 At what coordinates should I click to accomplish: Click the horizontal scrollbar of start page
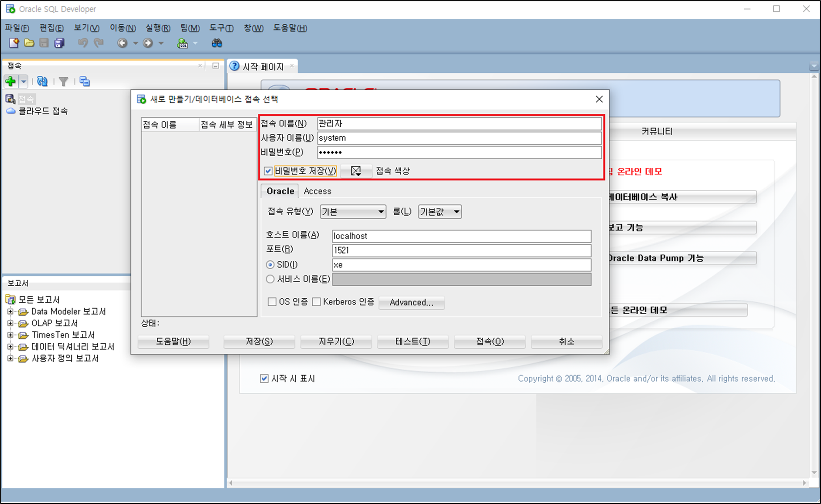[x=518, y=483]
